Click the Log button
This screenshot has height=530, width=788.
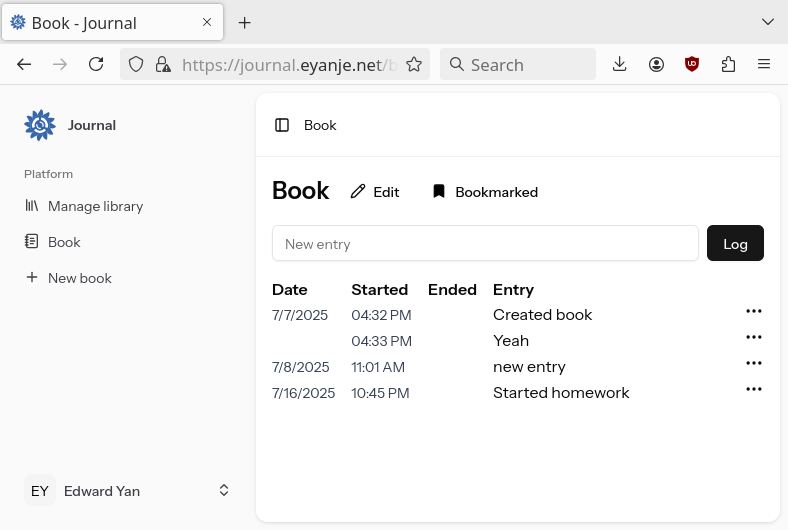[735, 244]
